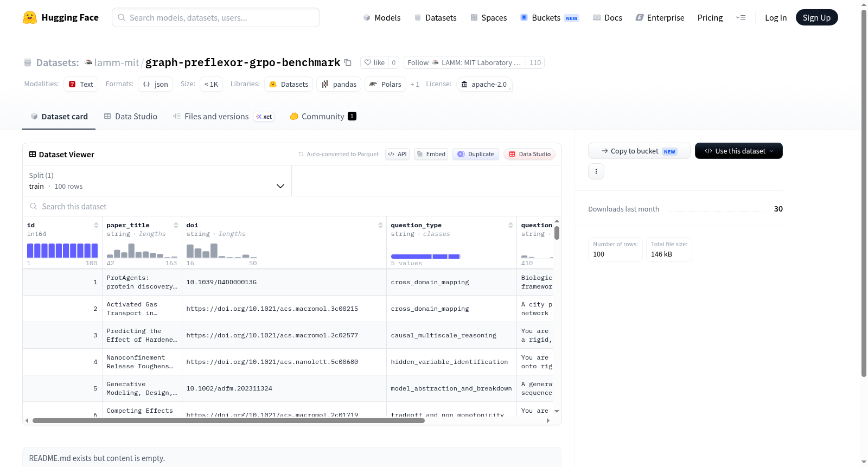Viewport: 868px width, 467px height.
Task: Open Enterprise page from navigation
Action: pos(660,17)
